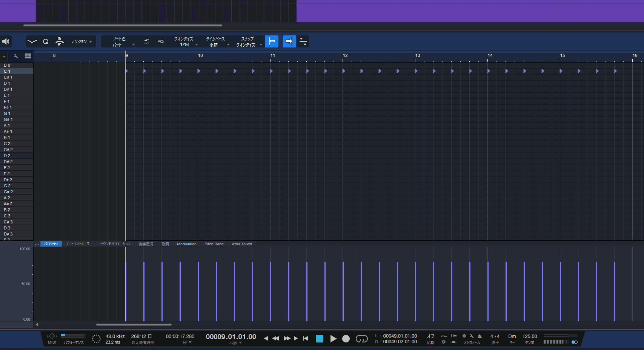Click the 125.00 テンポ value
The width and height of the screenshot is (644, 350).
(x=530, y=336)
